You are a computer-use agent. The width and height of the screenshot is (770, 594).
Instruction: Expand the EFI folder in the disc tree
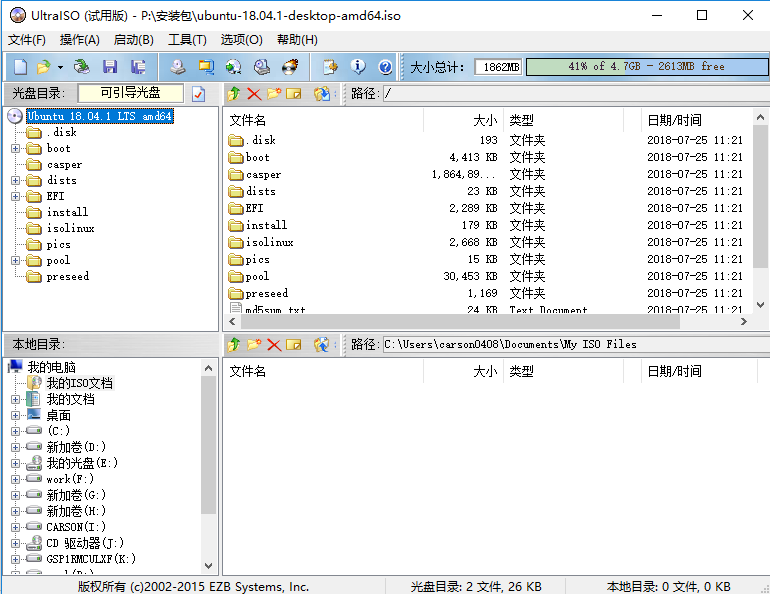click(15, 196)
